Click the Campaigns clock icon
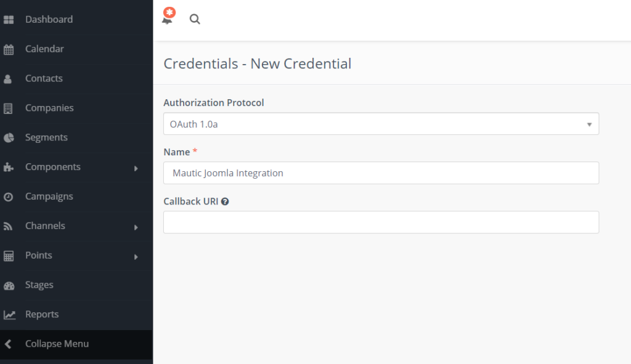The height and width of the screenshot is (364, 631). pos(8,196)
